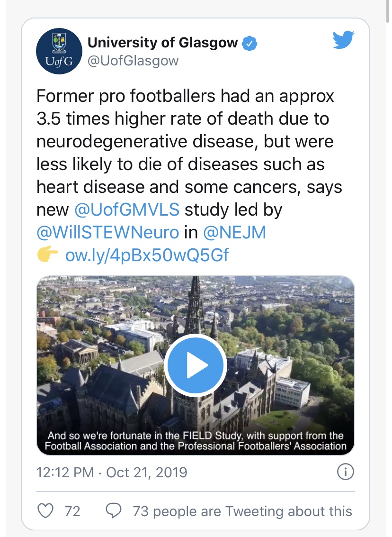392x537 pixels.
Task: Click the speech bubble reply icon
Action: pyautogui.click(x=113, y=511)
